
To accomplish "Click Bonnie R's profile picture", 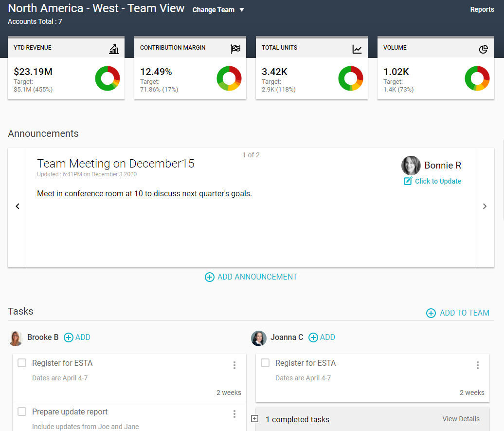I will pyautogui.click(x=411, y=166).
